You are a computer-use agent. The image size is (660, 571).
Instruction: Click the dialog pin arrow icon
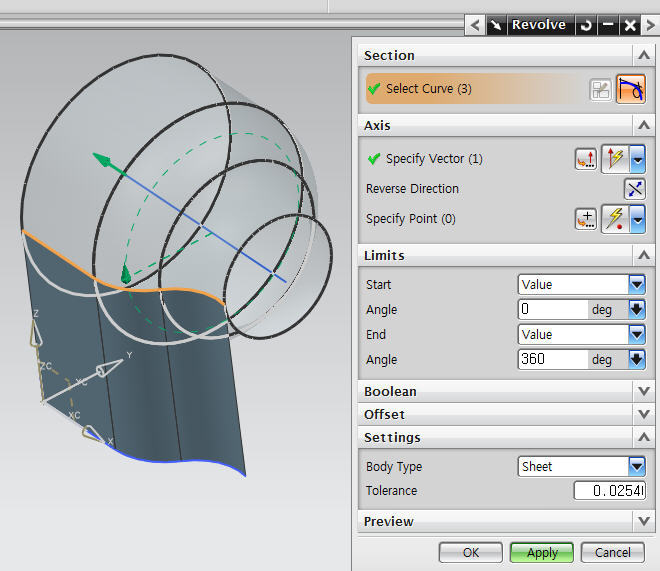coord(495,25)
